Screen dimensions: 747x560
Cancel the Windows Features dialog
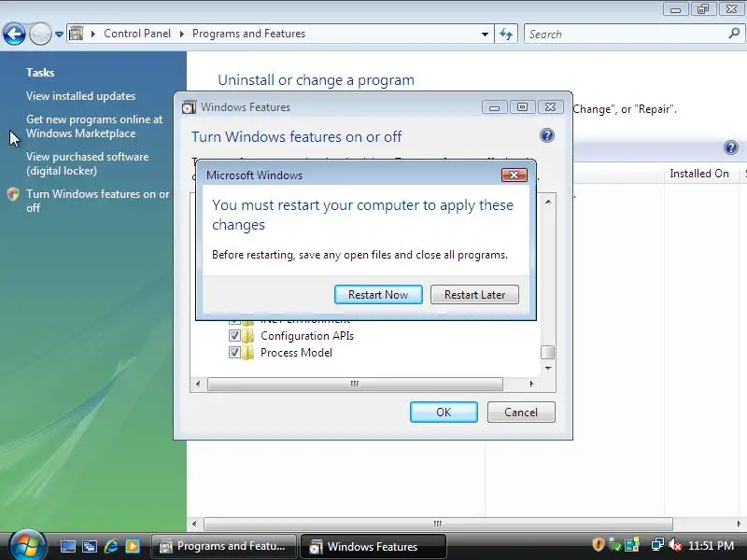[521, 412]
